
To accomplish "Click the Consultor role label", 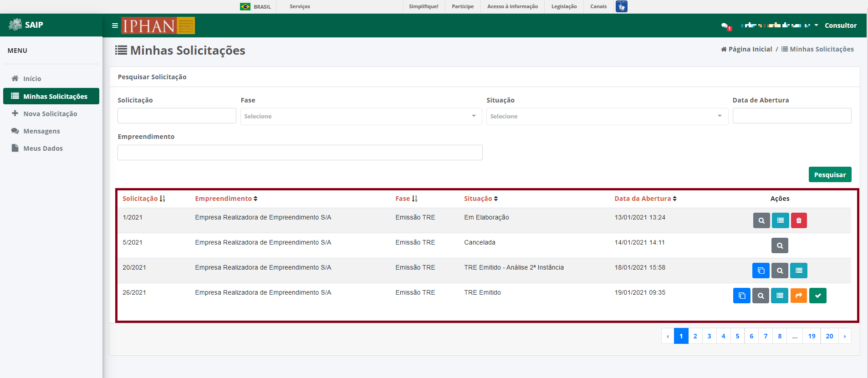I will tap(841, 26).
